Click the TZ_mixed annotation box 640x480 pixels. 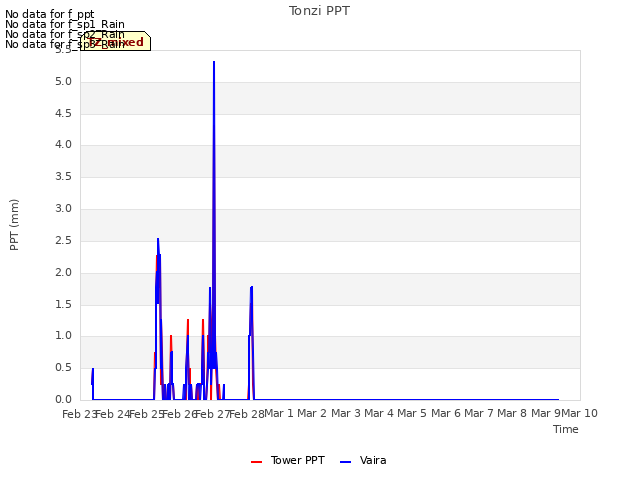pyautogui.click(x=116, y=41)
